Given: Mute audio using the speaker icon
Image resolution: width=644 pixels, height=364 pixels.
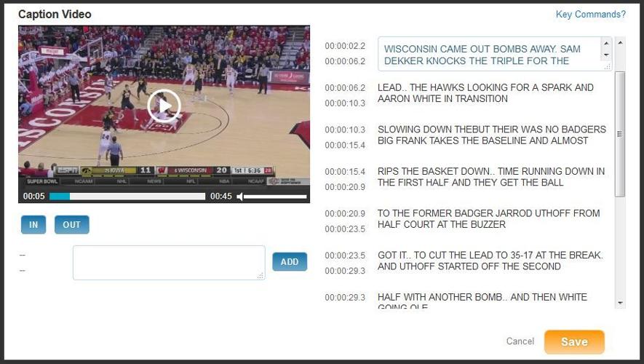Looking at the screenshot, I should pyautogui.click(x=240, y=197).
